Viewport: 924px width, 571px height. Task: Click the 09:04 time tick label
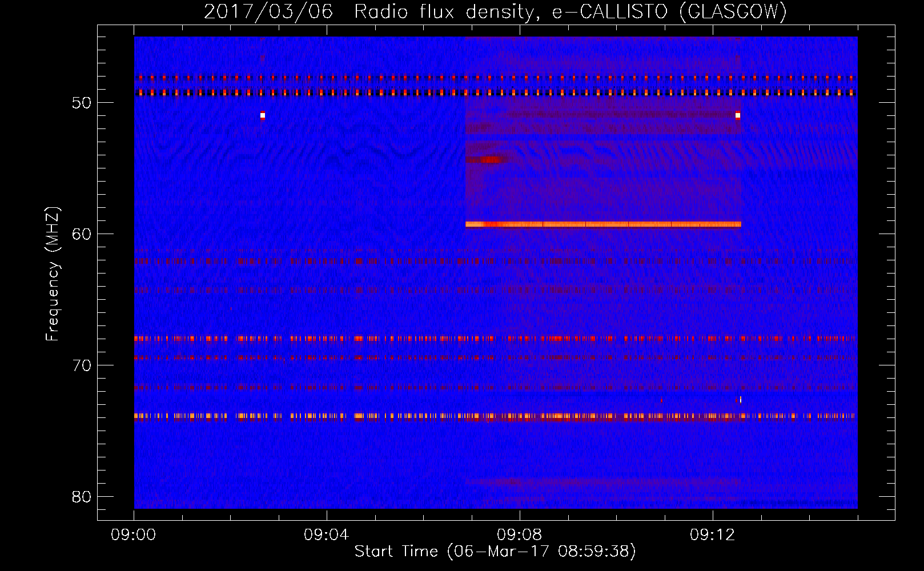coord(327,534)
